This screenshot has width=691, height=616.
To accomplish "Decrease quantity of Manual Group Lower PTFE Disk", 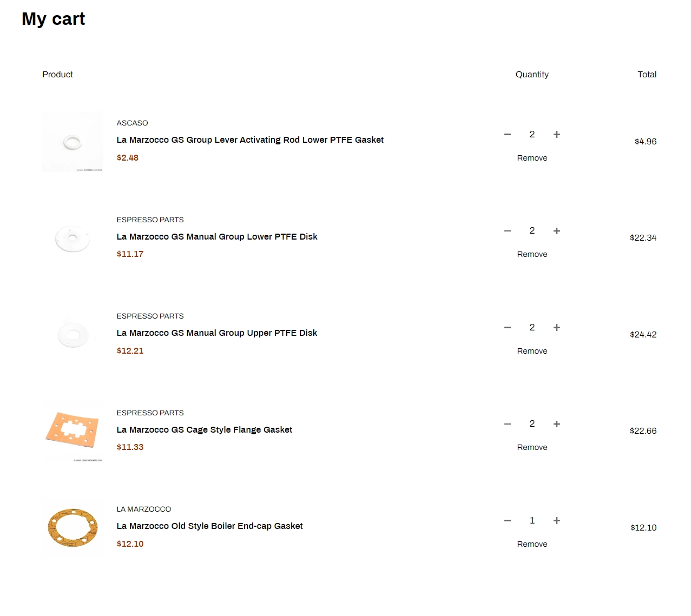I will [x=508, y=231].
